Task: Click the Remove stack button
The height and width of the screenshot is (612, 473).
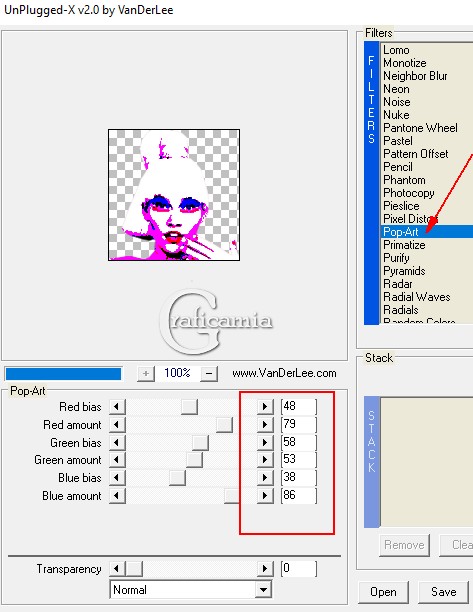Action: (x=404, y=545)
